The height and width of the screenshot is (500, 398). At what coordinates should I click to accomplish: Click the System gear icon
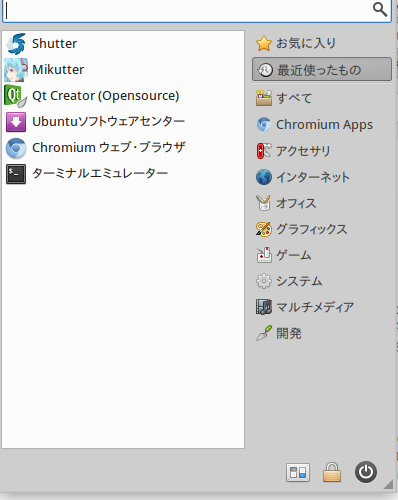[264, 281]
